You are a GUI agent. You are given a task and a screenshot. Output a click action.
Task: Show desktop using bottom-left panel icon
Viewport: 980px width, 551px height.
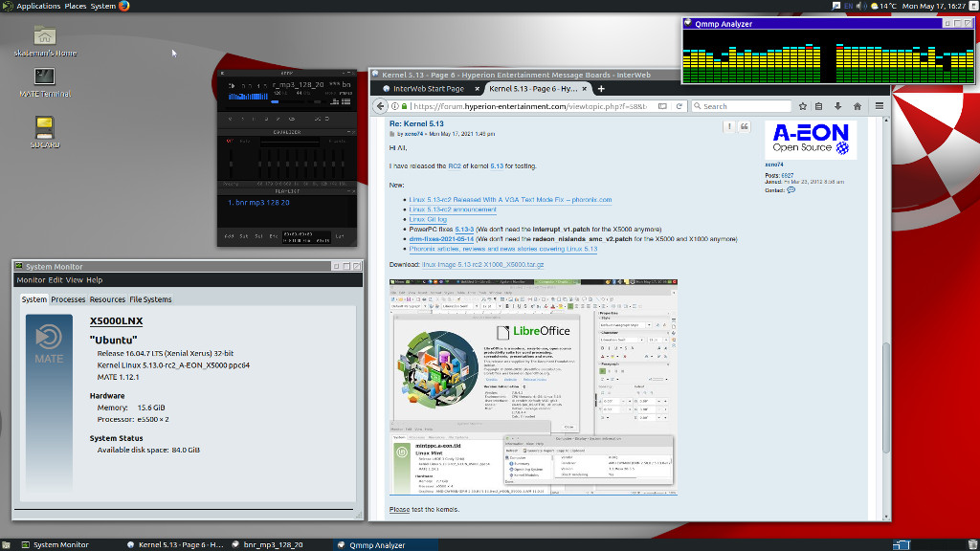pos(6,544)
